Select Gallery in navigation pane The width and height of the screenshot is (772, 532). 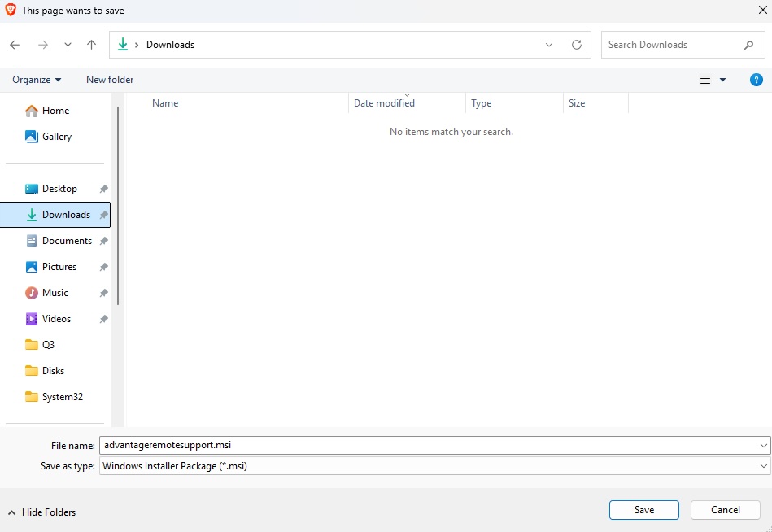[55, 137]
